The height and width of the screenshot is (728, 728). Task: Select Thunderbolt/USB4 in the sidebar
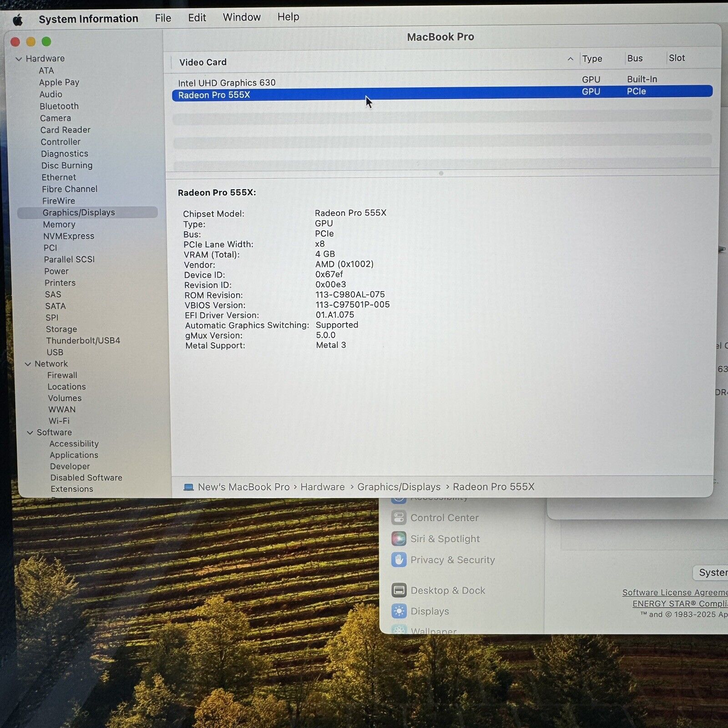click(83, 340)
